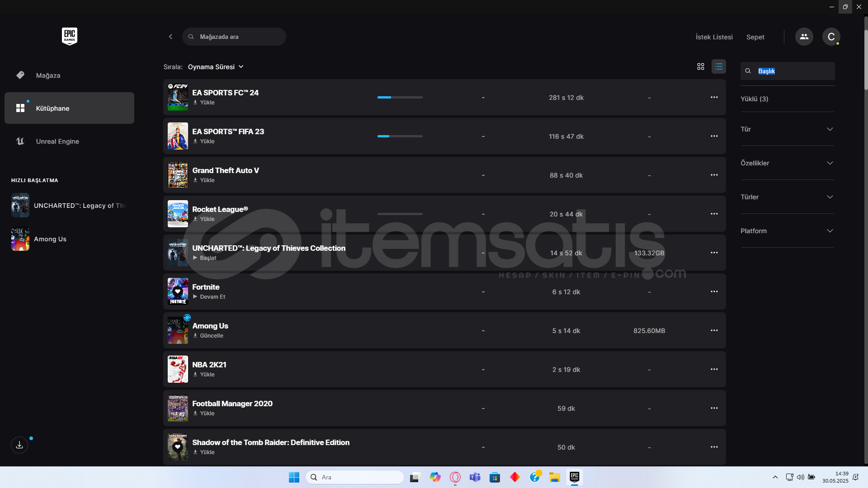868x488 pixels.
Task: Click Devam Et under Fortnite
Action: point(209,297)
